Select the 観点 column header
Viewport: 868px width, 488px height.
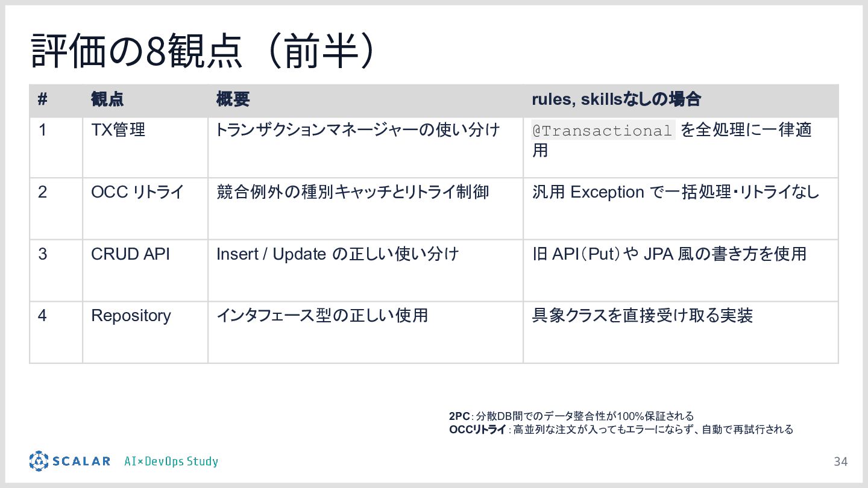pyautogui.click(x=107, y=99)
